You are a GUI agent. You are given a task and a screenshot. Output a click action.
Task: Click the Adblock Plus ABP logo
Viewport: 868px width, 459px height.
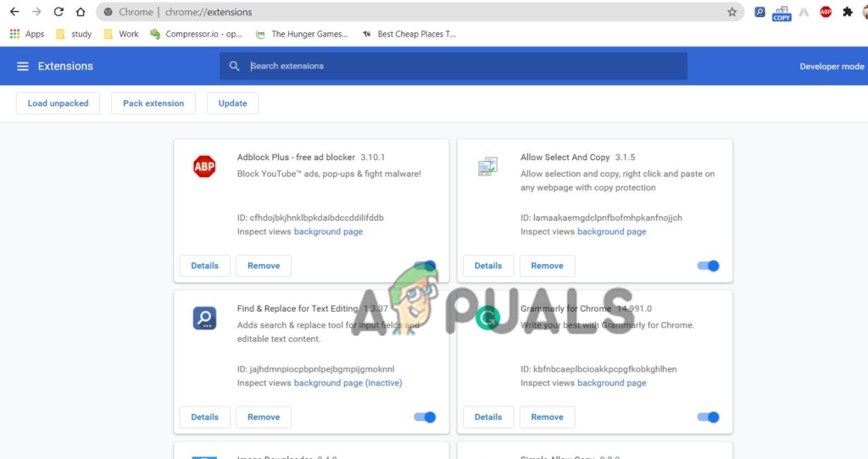(x=204, y=166)
